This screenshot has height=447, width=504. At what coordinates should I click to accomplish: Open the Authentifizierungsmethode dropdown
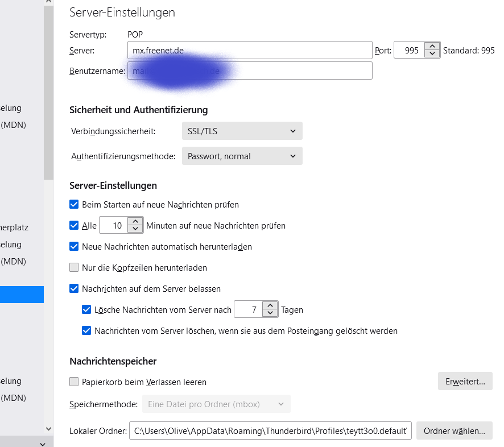[242, 156]
